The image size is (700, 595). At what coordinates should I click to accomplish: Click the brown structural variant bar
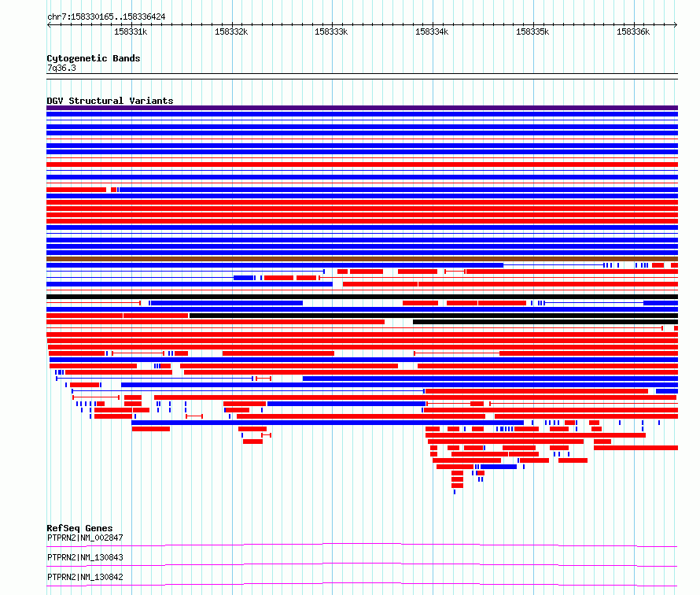(362, 259)
